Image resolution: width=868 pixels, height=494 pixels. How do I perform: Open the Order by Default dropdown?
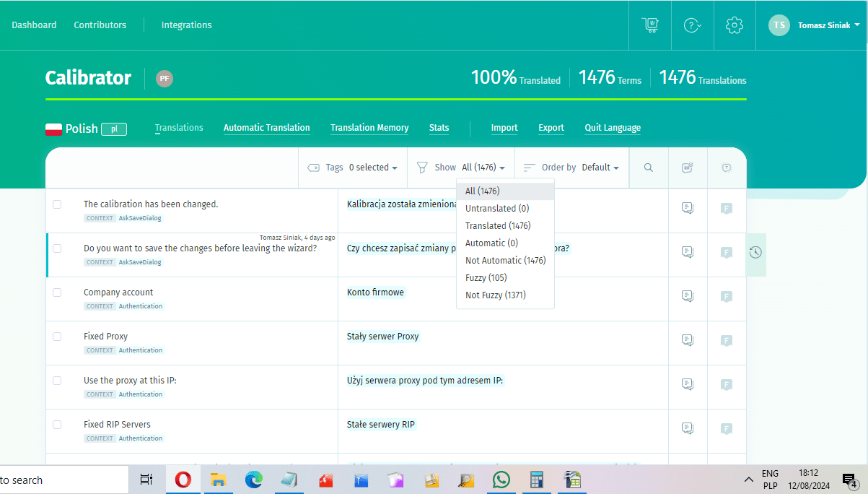pyautogui.click(x=571, y=168)
